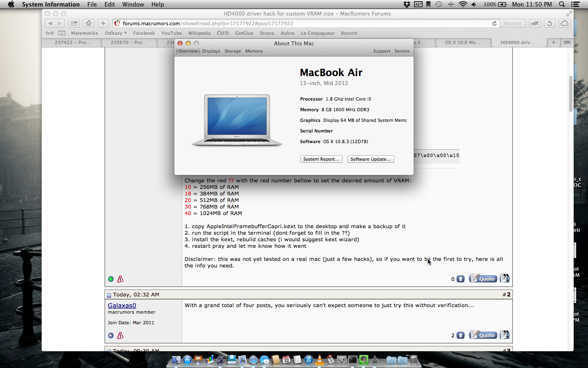Open the File menu

coord(92,4)
